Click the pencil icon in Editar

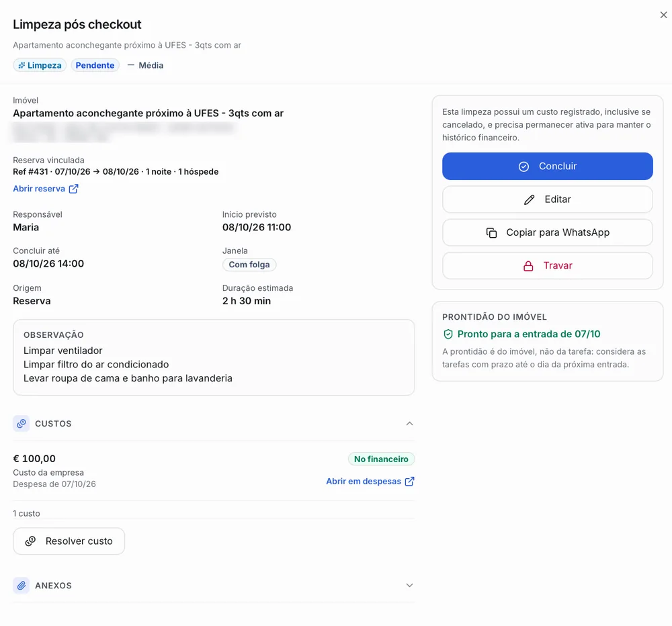tap(530, 199)
